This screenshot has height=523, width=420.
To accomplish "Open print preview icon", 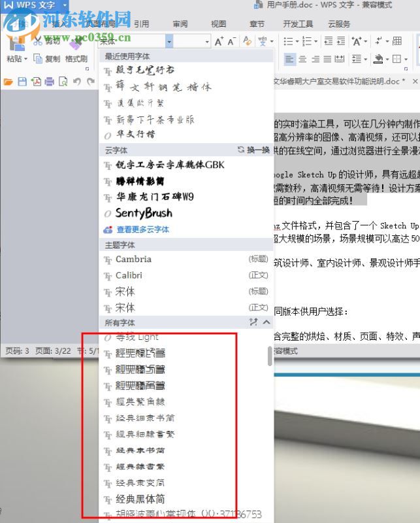I will (x=63, y=81).
